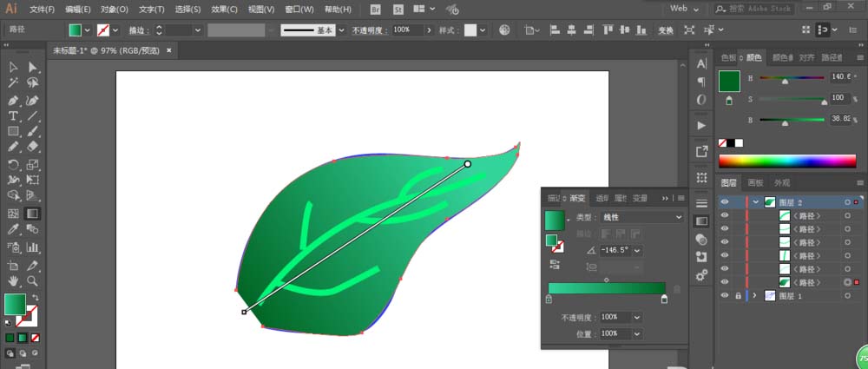Toggle visibility of 图层 1 layer
The image size is (868, 369).
tap(726, 296)
